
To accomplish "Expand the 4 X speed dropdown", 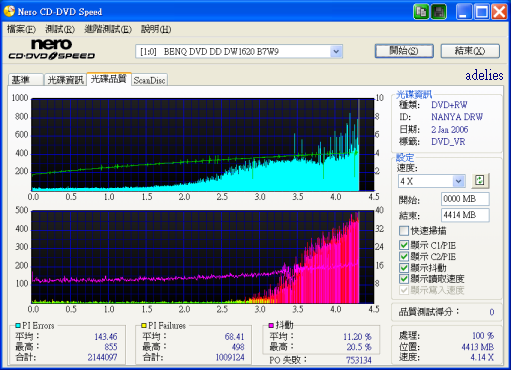I will tap(459, 181).
